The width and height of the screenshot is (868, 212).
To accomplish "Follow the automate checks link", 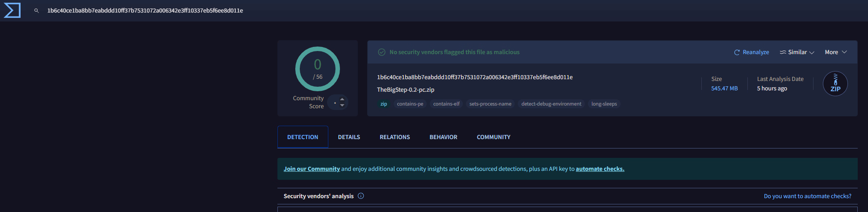I will [x=600, y=169].
